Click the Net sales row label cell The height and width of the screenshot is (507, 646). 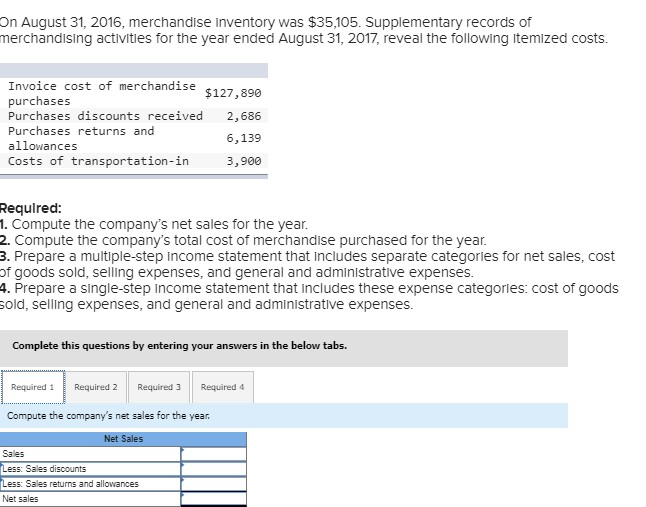pyautogui.click(x=90, y=499)
